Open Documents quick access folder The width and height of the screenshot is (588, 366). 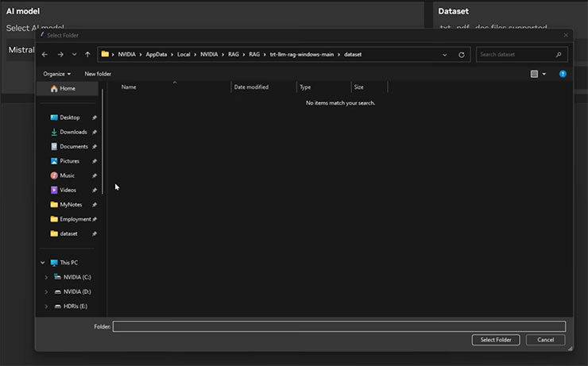tap(74, 146)
